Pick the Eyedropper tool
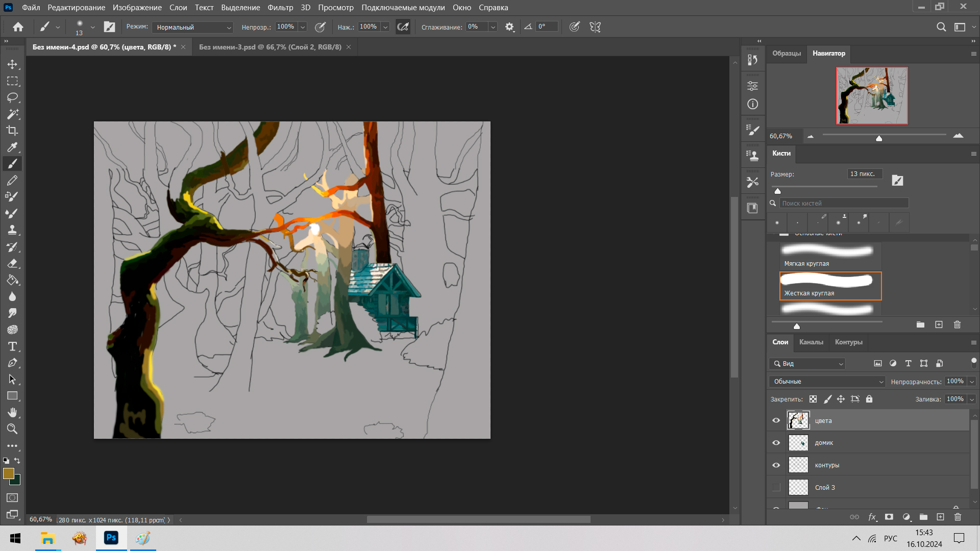Image resolution: width=980 pixels, height=551 pixels. tap(12, 147)
